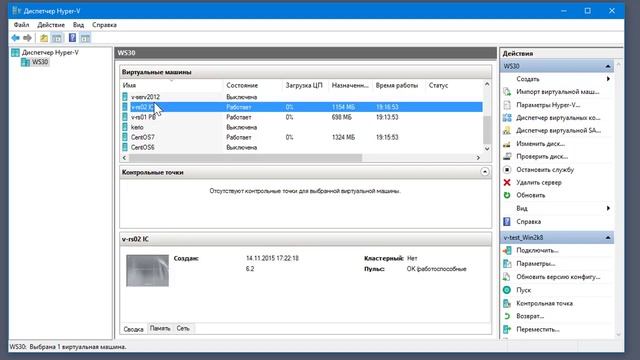Image resolution: width=640 pixels, height=360 pixels.
Task: Expand the Создать submenu arrow
Action: [608, 79]
